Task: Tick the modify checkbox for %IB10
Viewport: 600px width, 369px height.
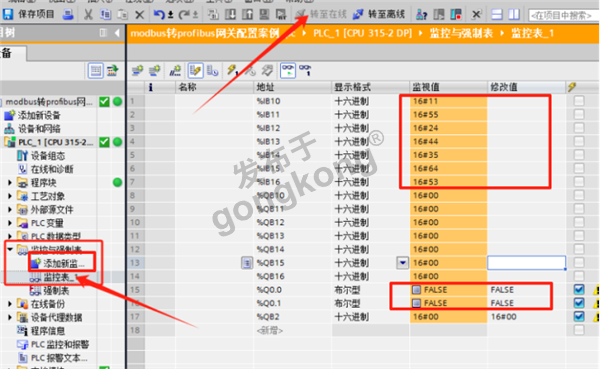Action: tap(579, 101)
